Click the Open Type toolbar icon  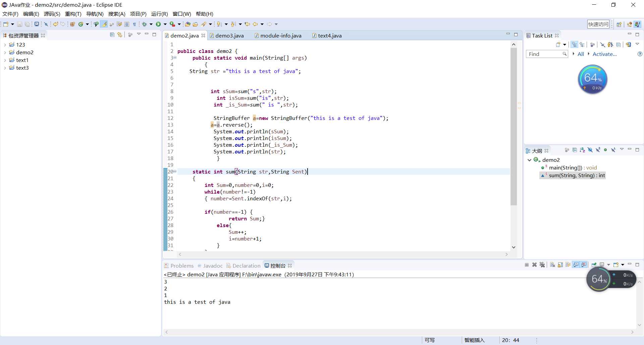coord(188,24)
